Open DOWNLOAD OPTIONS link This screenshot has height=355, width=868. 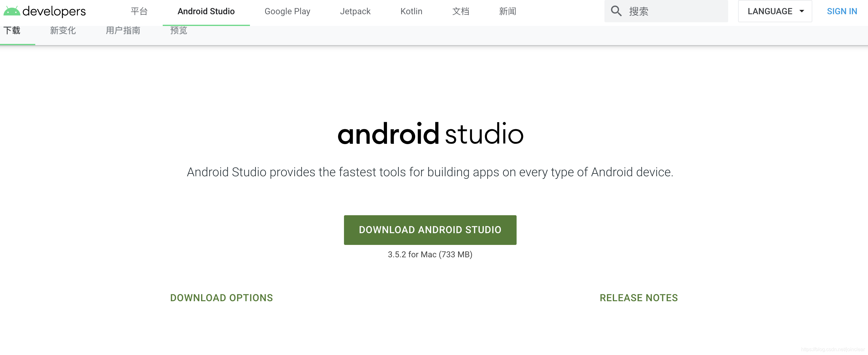tap(221, 298)
